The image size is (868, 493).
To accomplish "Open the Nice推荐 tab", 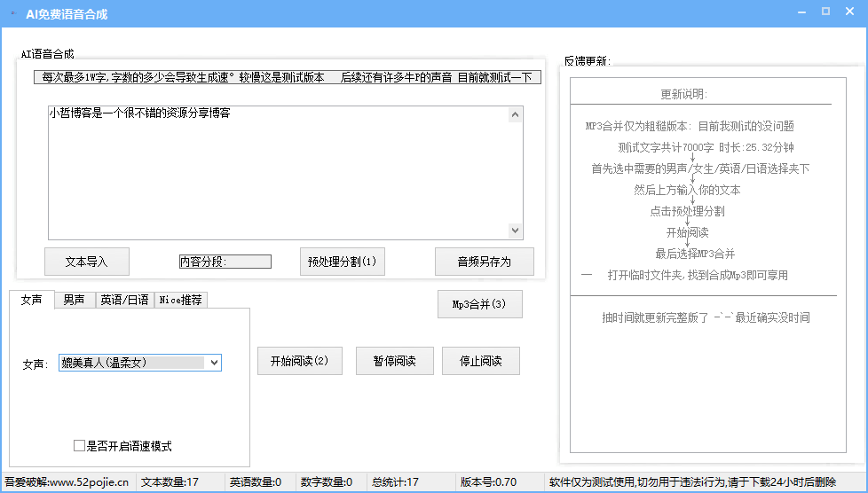I will pos(180,300).
